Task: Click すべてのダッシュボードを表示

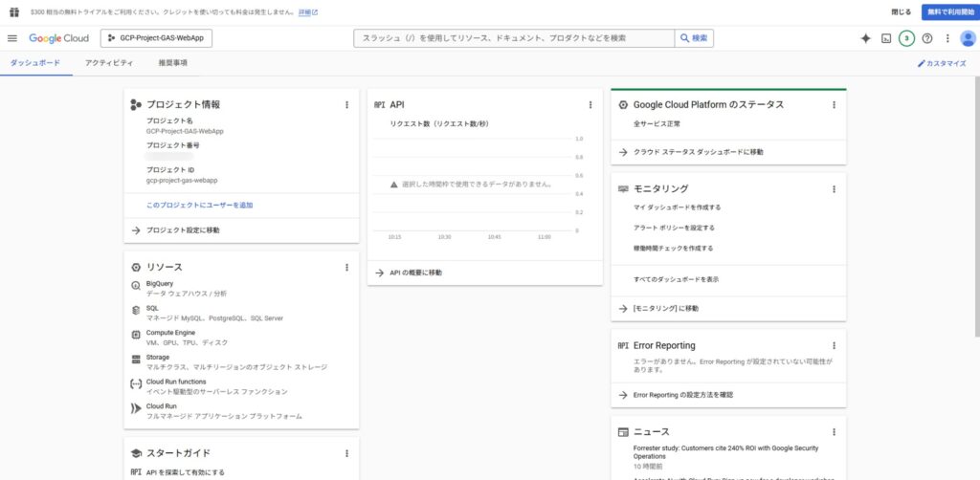Action: pyautogui.click(x=676, y=279)
